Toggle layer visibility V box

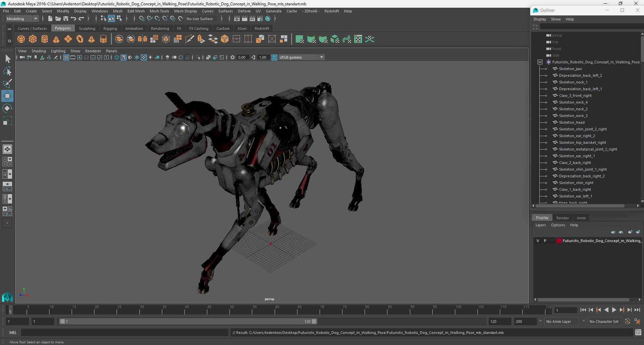538,241
